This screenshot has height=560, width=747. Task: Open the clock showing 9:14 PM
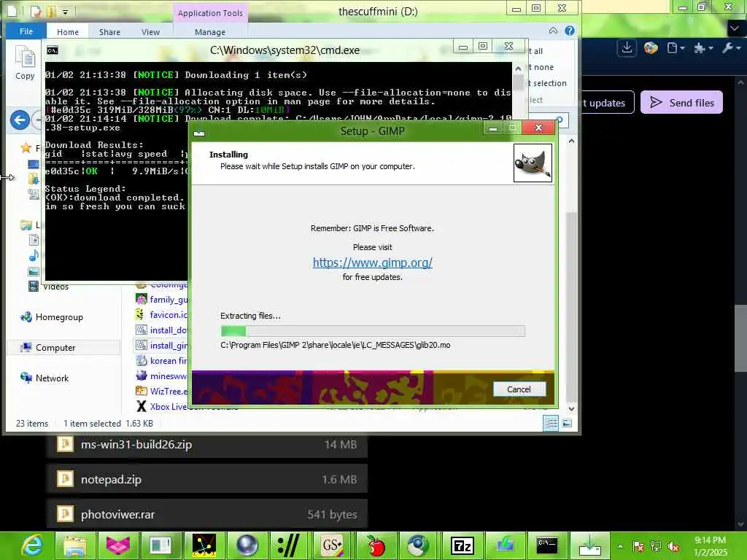point(710,546)
